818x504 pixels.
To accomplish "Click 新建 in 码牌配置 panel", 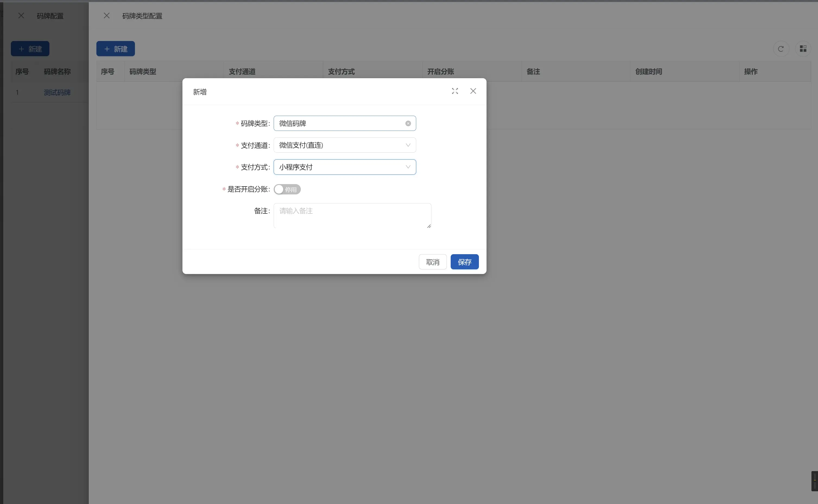I will (x=30, y=49).
